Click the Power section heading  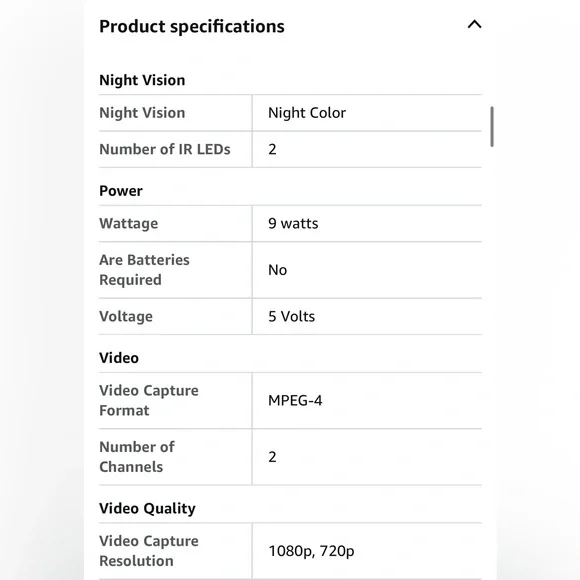(x=121, y=191)
